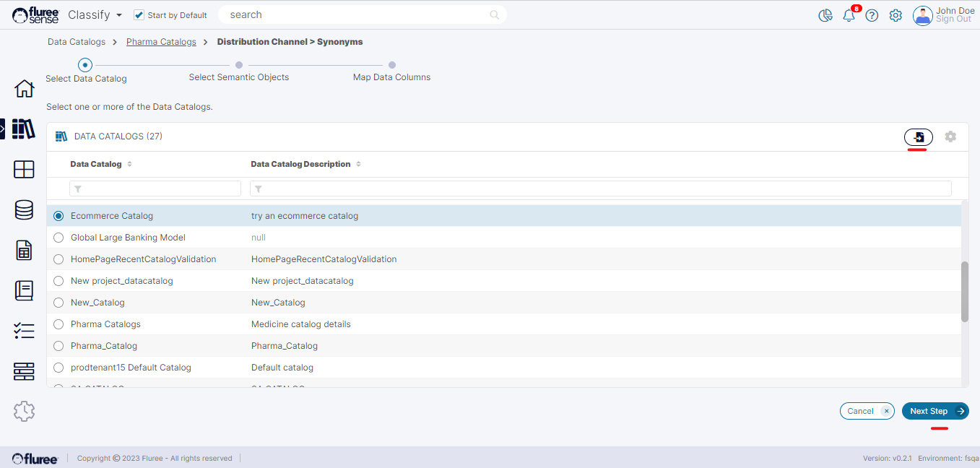This screenshot has width=980, height=468.
Task: Click the catalog list vertical scrollbar
Action: tap(965, 292)
